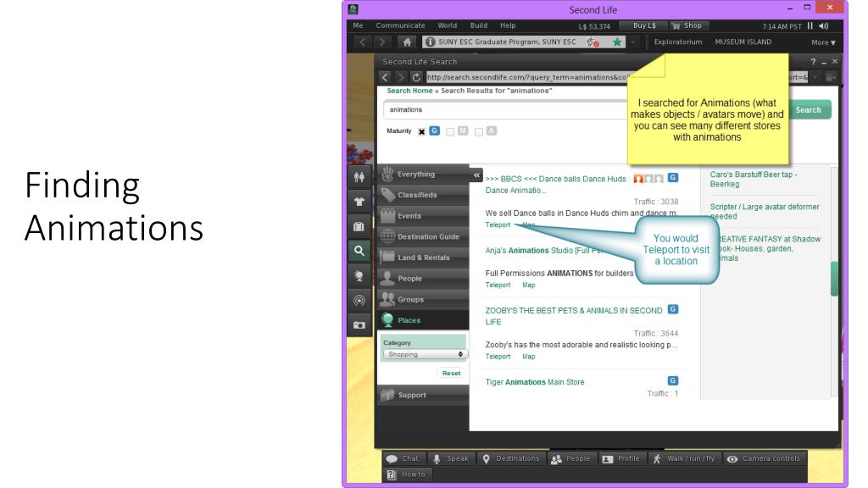Click the Shop button
Screen dimensions: 868x488
tap(687, 26)
